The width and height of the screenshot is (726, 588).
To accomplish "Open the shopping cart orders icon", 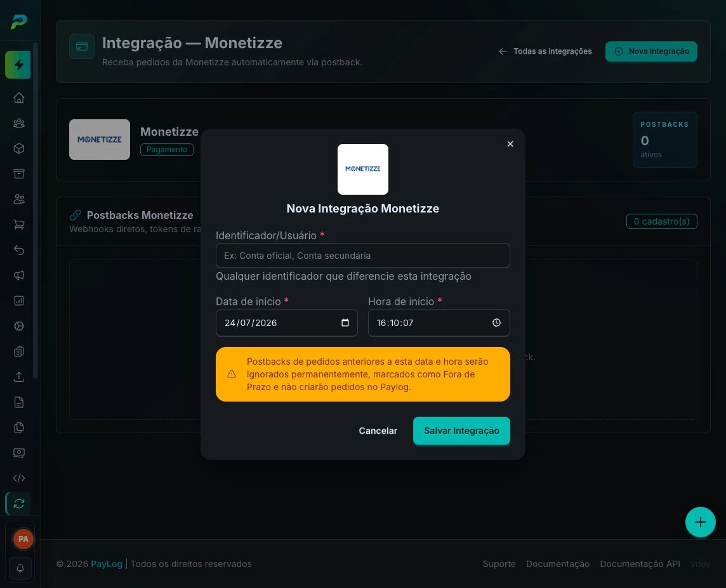I will click(19, 225).
